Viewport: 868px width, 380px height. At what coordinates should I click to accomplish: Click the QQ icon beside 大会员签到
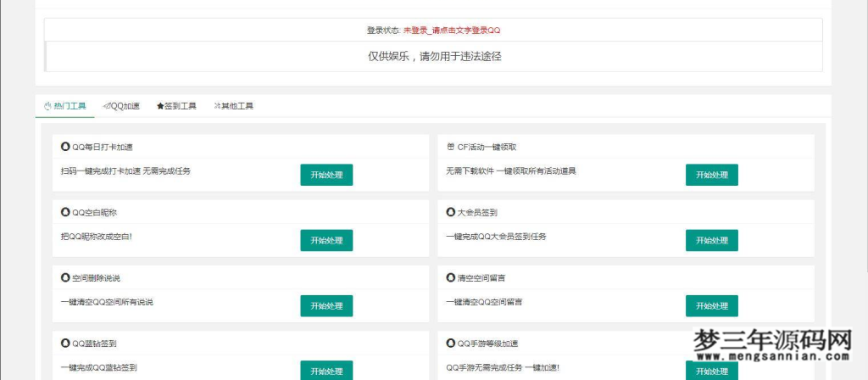coord(450,212)
